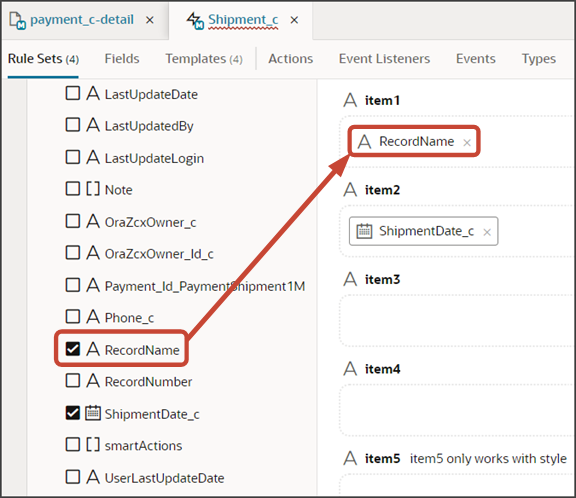Click the empty item3 drop area
The image size is (576, 498).
[x=457, y=320]
